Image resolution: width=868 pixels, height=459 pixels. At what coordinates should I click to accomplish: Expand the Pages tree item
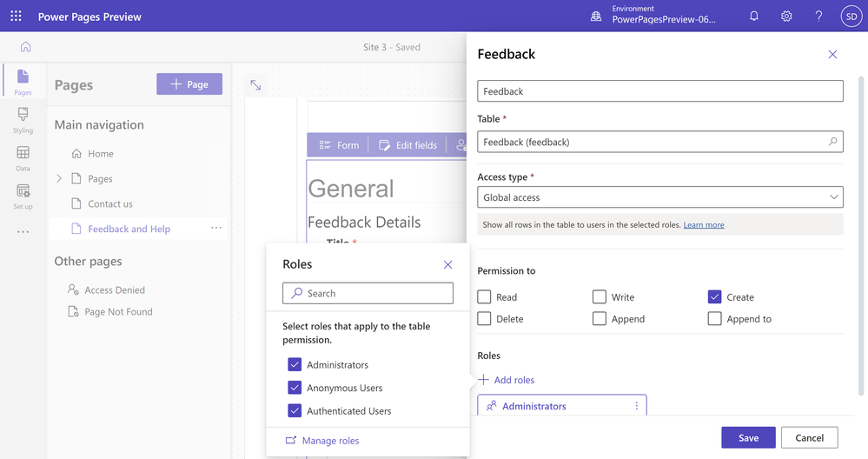pyautogui.click(x=59, y=178)
